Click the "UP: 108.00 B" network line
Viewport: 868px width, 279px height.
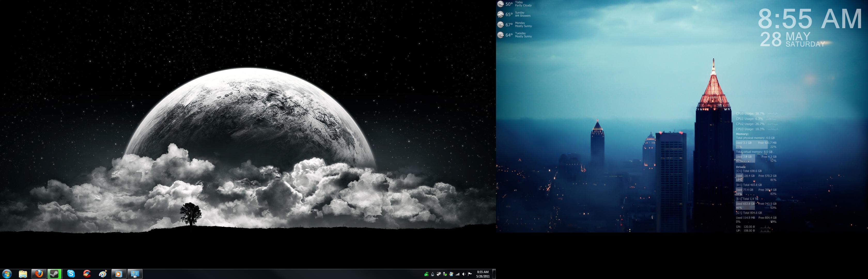point(746,231)
